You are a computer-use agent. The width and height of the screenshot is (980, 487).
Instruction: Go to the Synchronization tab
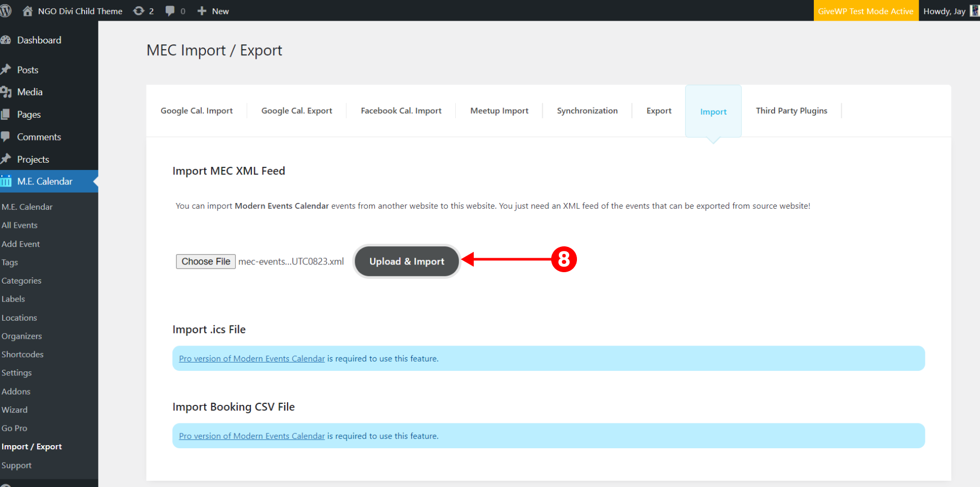587,111
